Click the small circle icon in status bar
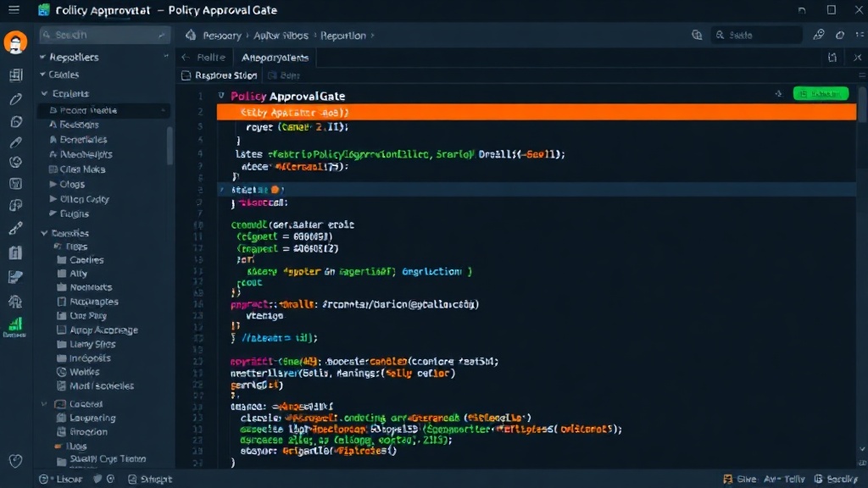 [x=111, y=480]
